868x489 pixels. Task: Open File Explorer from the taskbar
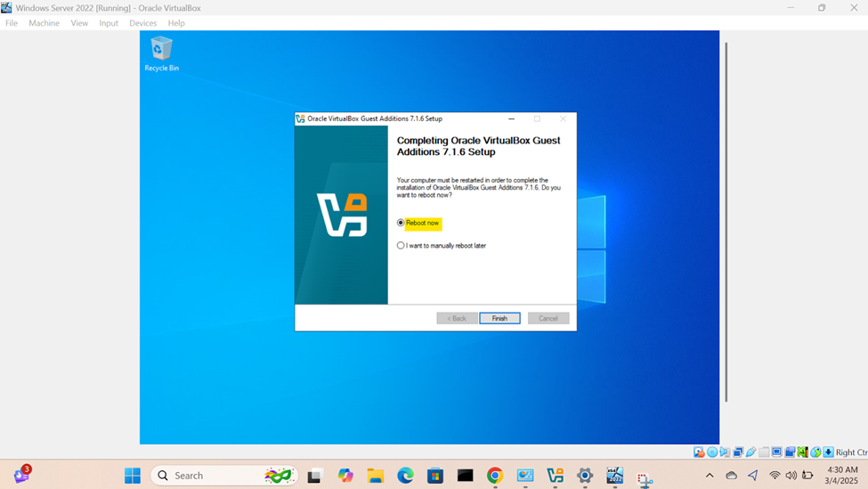(376, 475)
